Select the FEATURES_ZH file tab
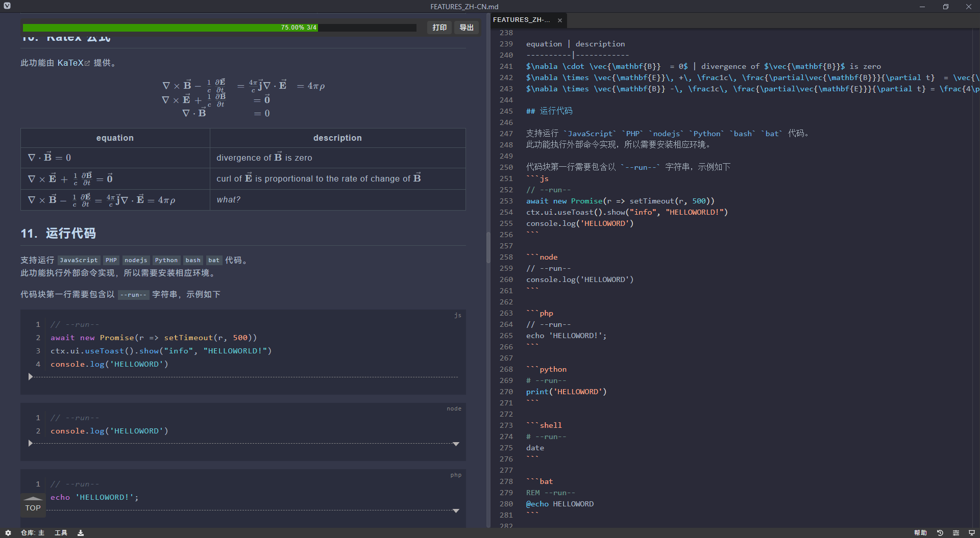This screenshot has width=980, height=538. click(522, 20)
